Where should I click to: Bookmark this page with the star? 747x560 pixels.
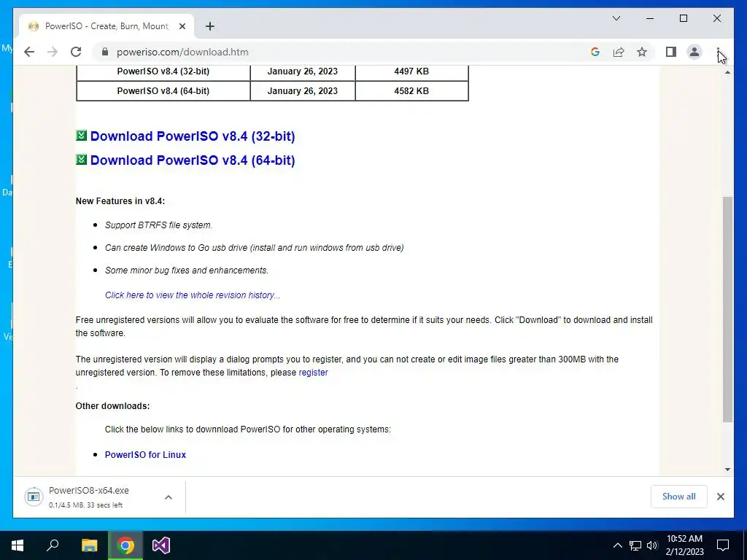coord(642,52)
